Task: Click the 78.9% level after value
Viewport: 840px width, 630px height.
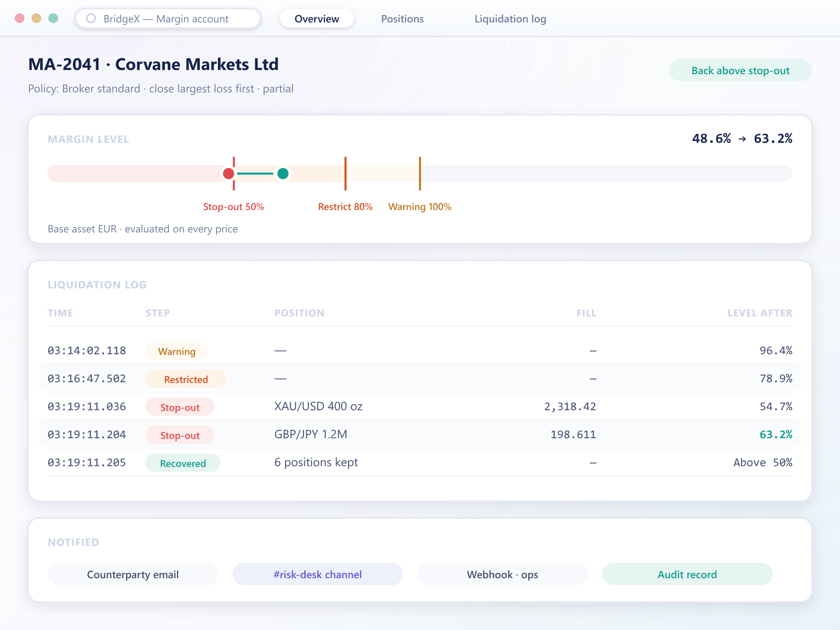Action: click(776, 378)
